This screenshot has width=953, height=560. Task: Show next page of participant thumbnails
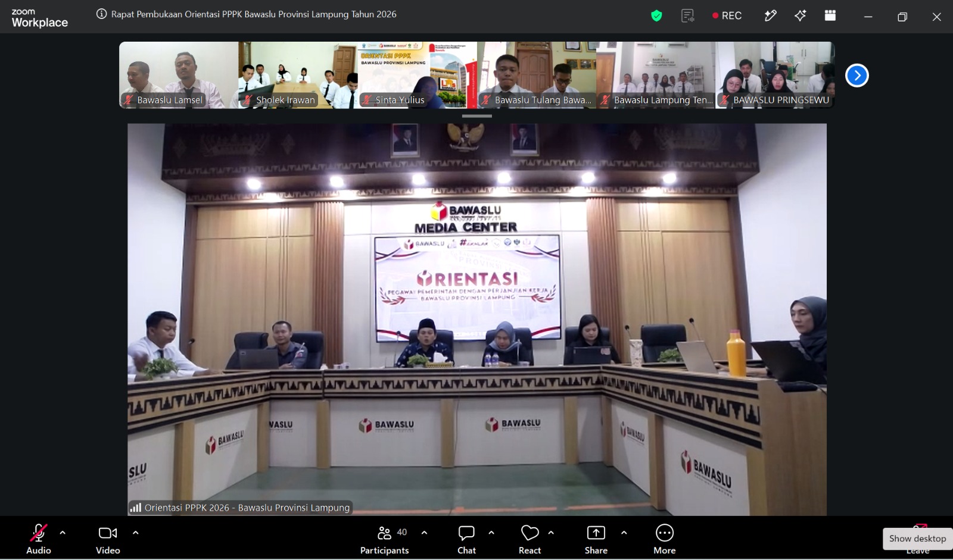click(857, 76)
